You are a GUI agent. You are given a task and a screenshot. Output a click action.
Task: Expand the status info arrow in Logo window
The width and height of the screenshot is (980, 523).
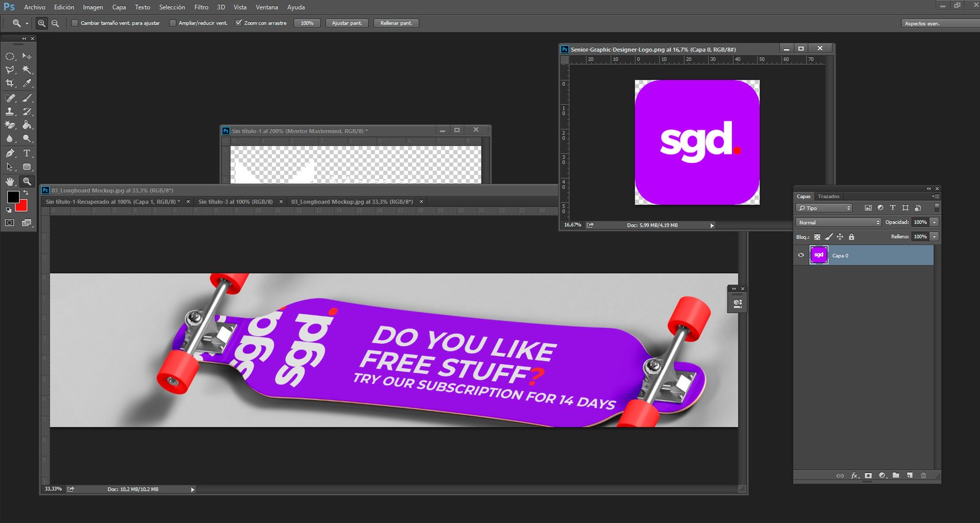coord(712,225)
